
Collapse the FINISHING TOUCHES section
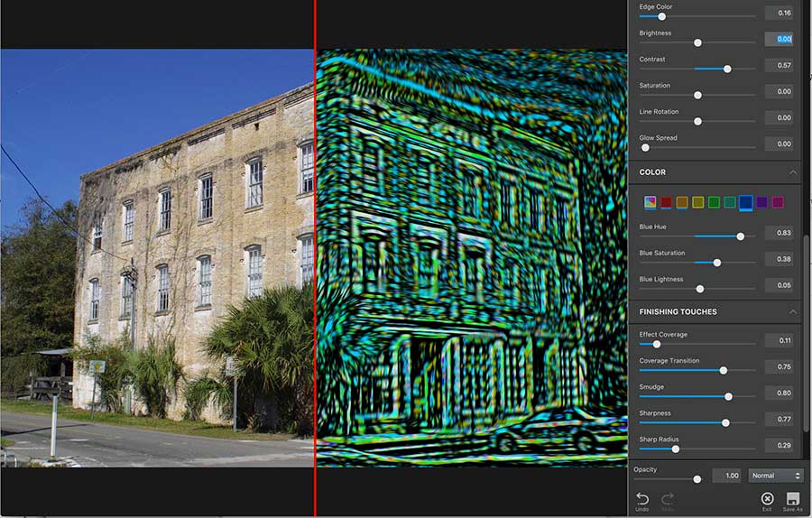point(793,312)
